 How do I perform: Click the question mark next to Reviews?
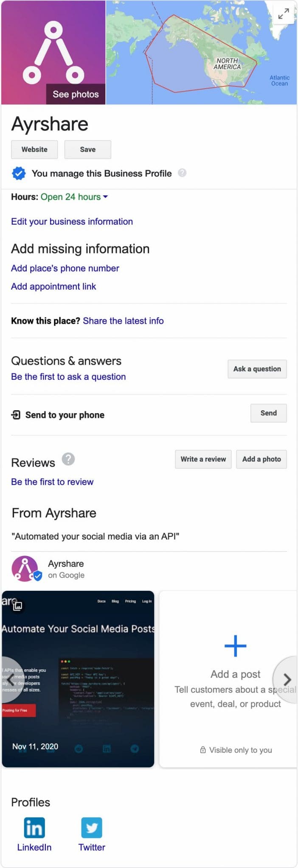68,459
